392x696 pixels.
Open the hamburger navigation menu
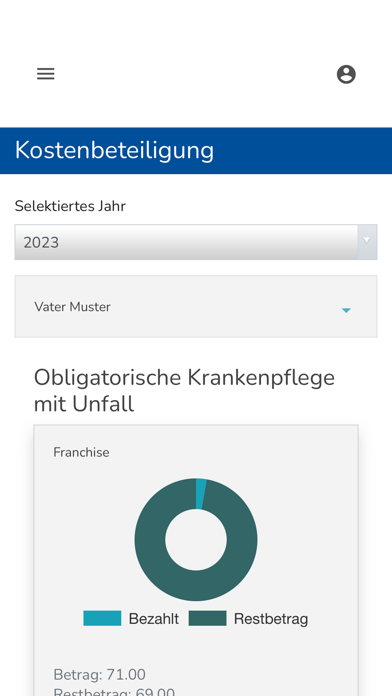point(46,74)
